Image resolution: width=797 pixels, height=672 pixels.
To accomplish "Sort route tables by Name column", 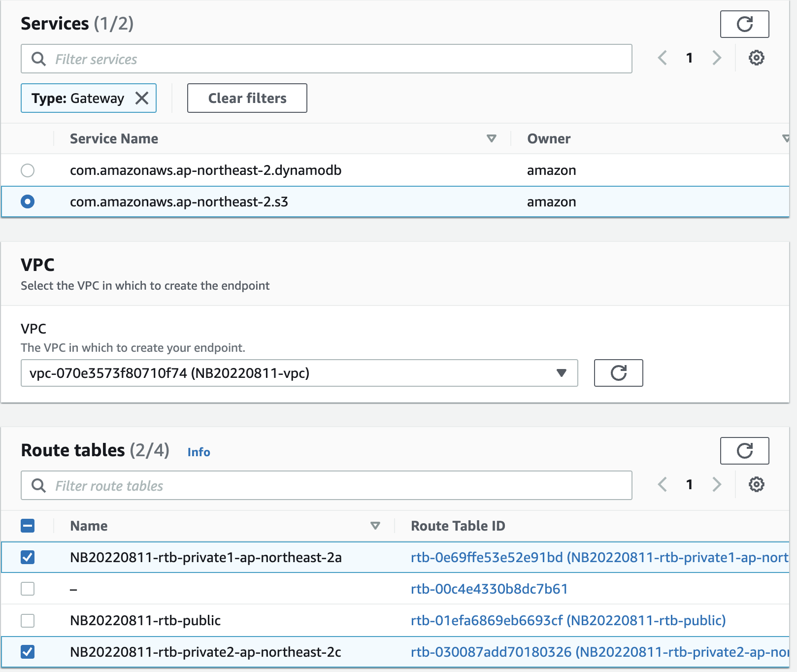I will pos(375,526).
